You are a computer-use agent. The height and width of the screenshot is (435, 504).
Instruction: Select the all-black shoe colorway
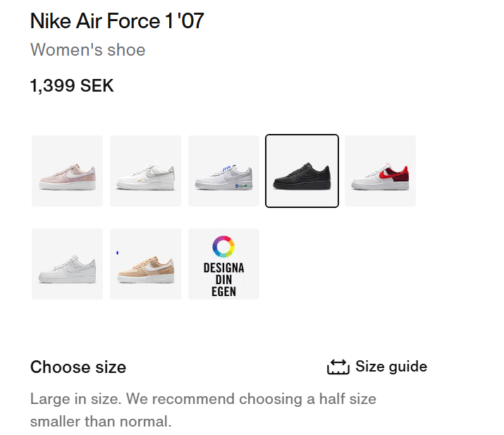pos(302,171)
